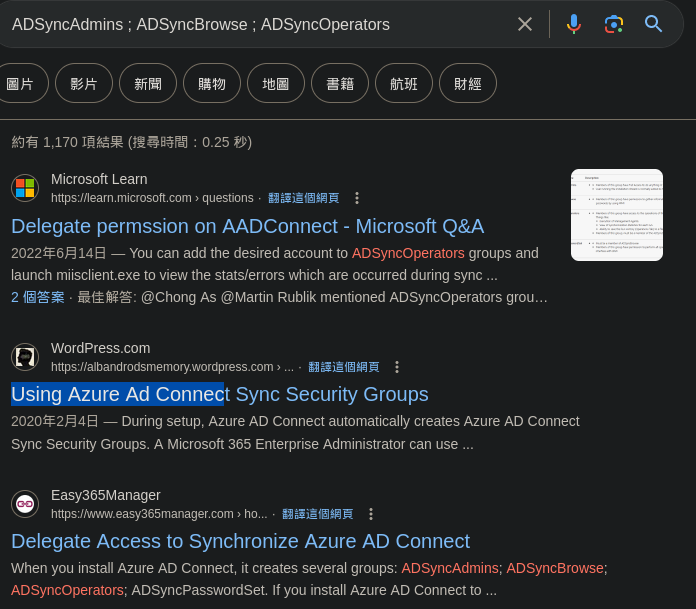Click the Microsoft Learn result thumbnail image
Viewport: 696px width, 609px height.
coord(617,215)
